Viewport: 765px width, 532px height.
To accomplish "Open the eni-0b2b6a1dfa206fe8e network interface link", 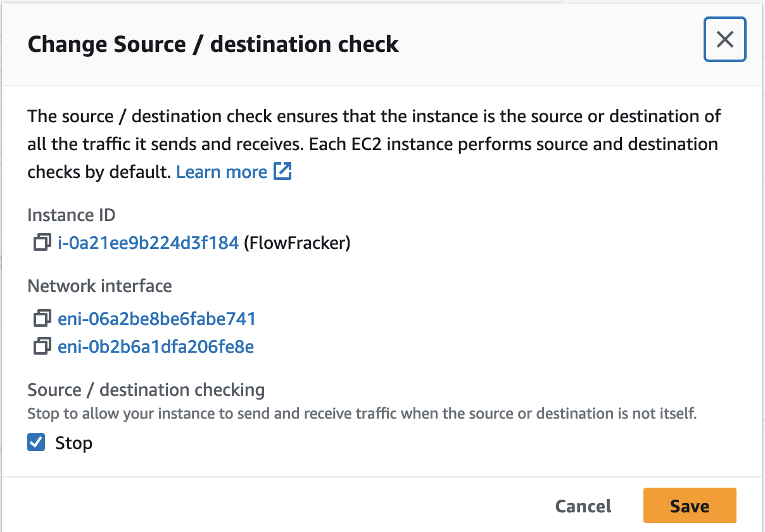I will point(156,346).
